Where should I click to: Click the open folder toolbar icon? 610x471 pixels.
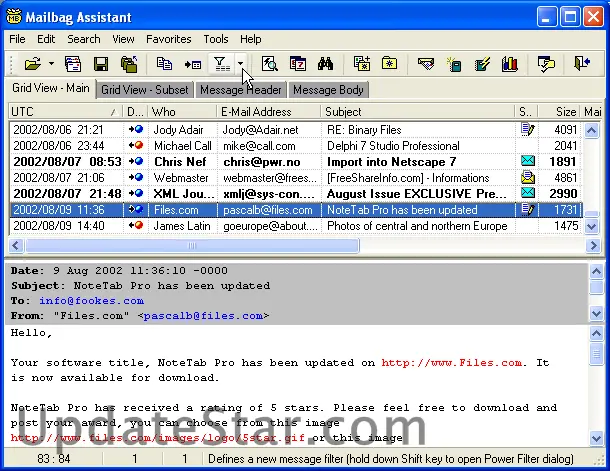click(33, 64)
